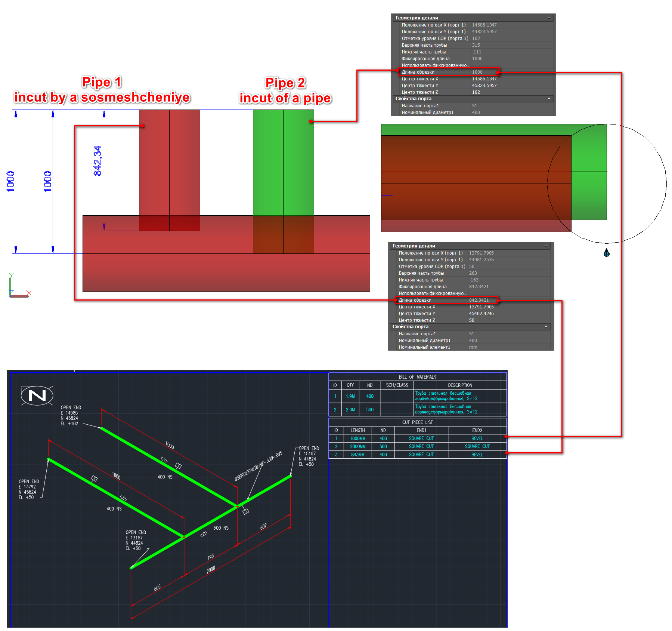
Task: Click the blue flow-direction drop marker
Action: pos(607,253)
